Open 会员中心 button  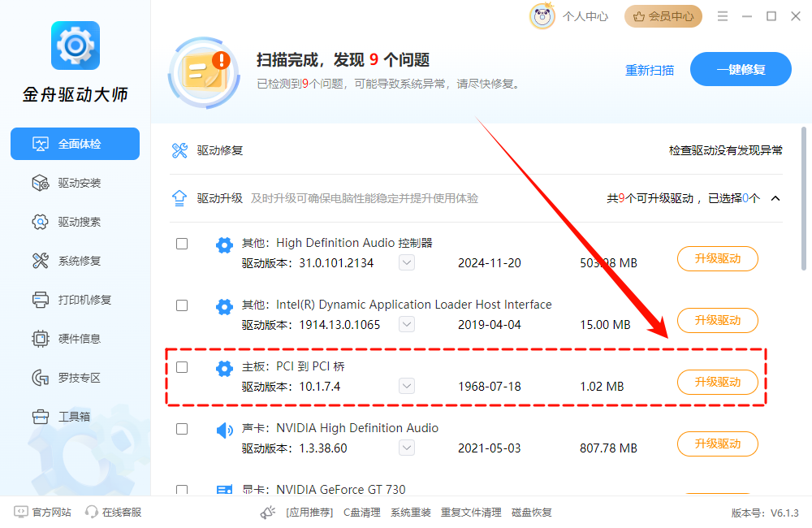click(x=663, y=16)
